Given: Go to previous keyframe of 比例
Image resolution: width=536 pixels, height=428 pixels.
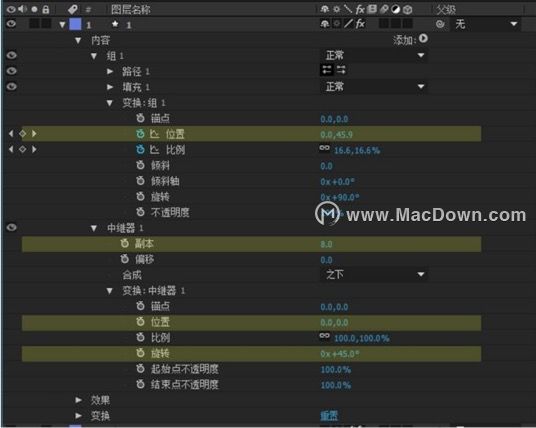Looking at the screenshot, I should (11, 149).
